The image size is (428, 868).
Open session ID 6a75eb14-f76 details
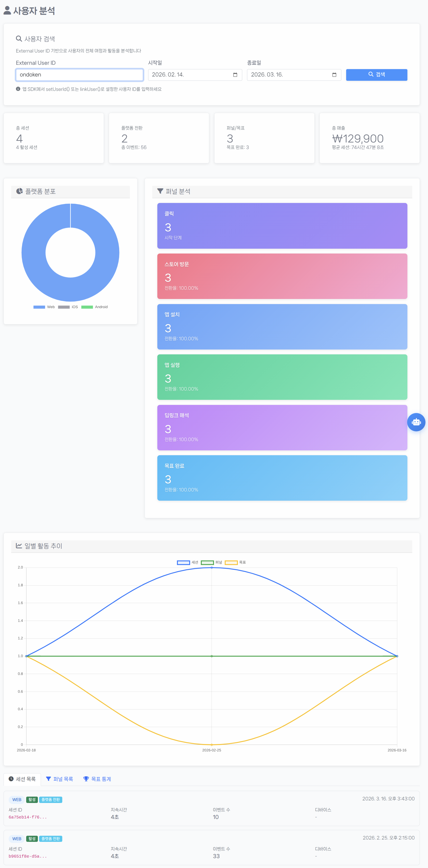coord(28,817)
